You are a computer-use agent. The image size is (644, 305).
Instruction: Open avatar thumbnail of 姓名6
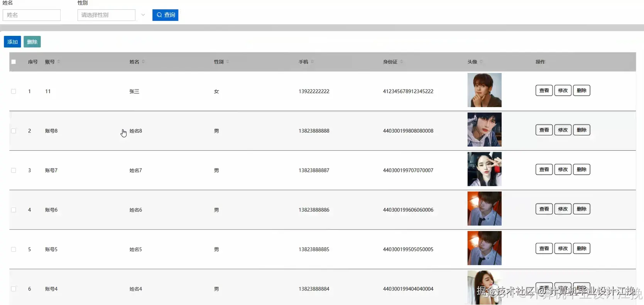[485, 209]
